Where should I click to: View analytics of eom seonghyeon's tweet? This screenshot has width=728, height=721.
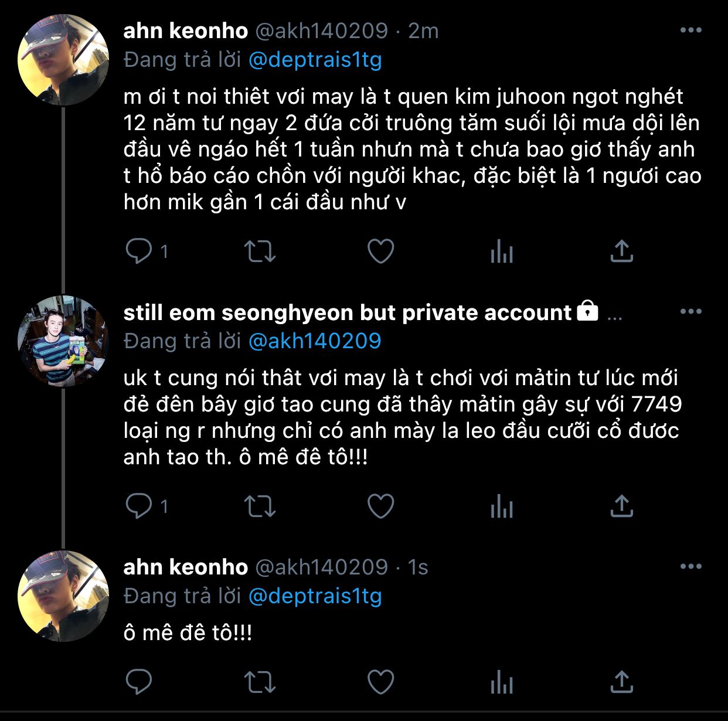tap(502, 506)
